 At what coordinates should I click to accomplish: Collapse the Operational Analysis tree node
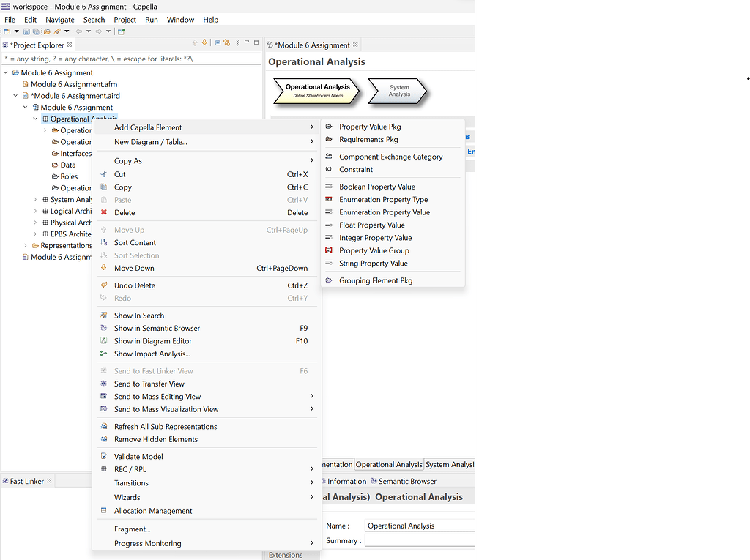34,118
